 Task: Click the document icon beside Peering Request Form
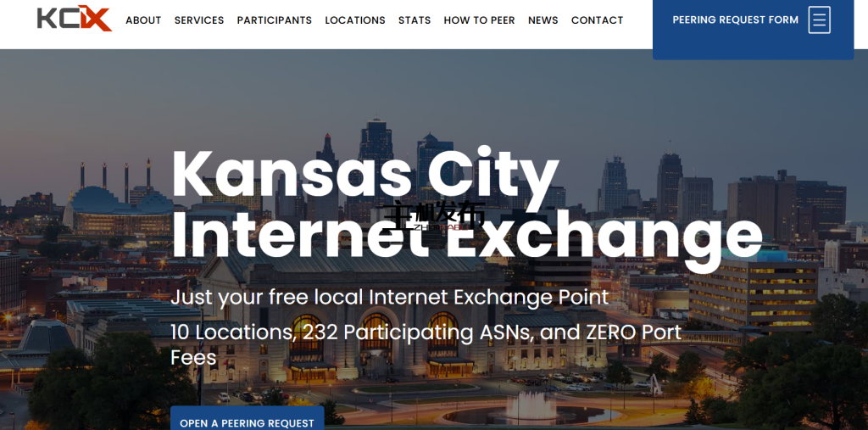pos(820,20)
